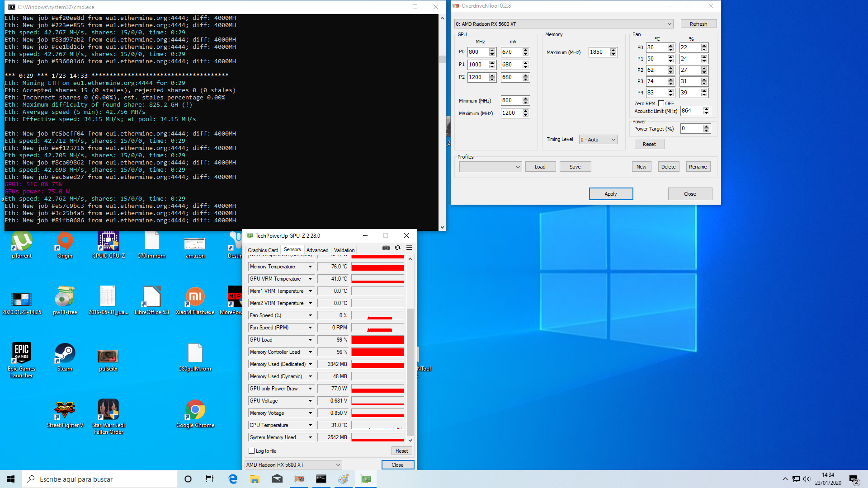This screenshot has width=868, height=488.
Task: Select the 2020.01.23-14.25 desktop icon
Action: pyautogui.click(x=22, y=303)
